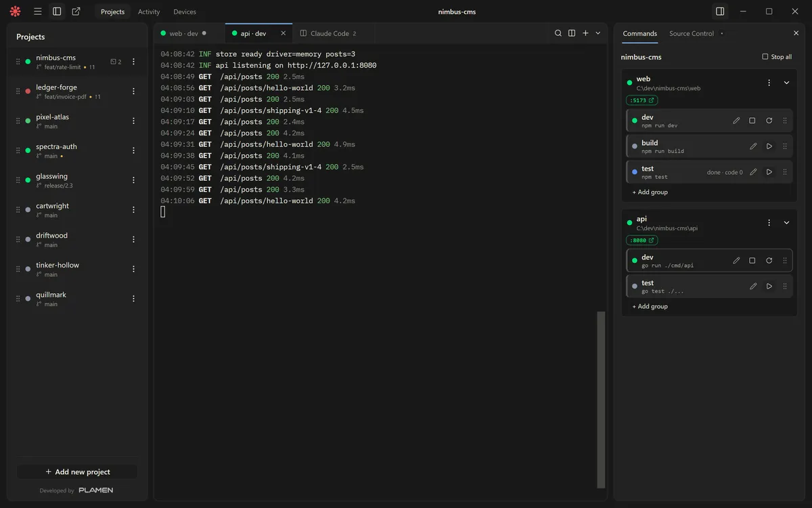Open port 8080 link badge
This screenshot has width=812, height=508.
pyautogui.click(x=641, y=240)
